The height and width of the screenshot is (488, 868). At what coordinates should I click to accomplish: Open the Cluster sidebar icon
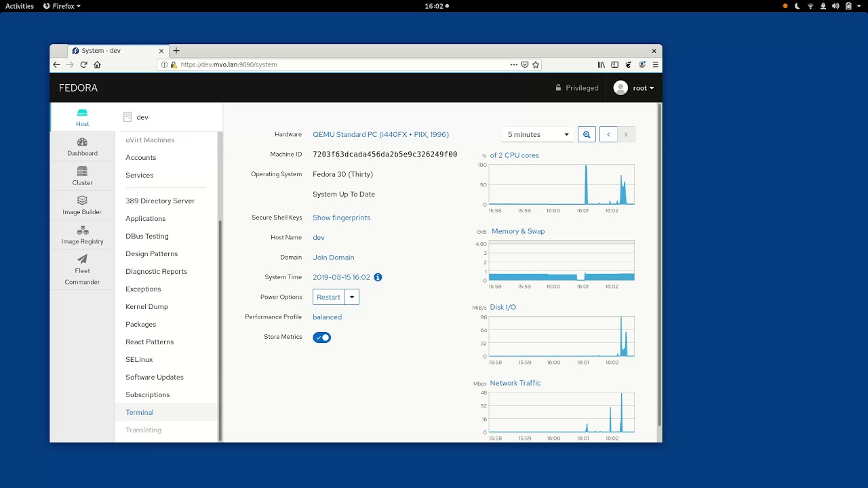[x=82, y=171]
